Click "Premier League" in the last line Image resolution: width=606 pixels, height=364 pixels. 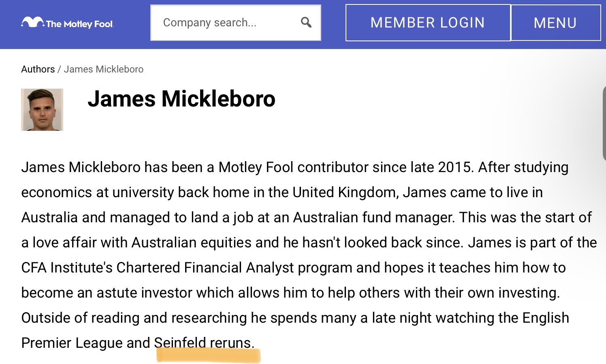[72, 343]
